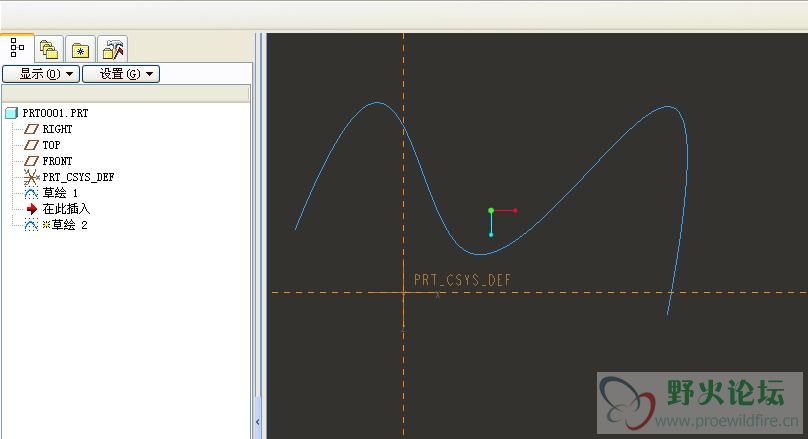Click the FRONT plane icon
This screenshot has width=808, height=439.
click(x=31, y=161)
